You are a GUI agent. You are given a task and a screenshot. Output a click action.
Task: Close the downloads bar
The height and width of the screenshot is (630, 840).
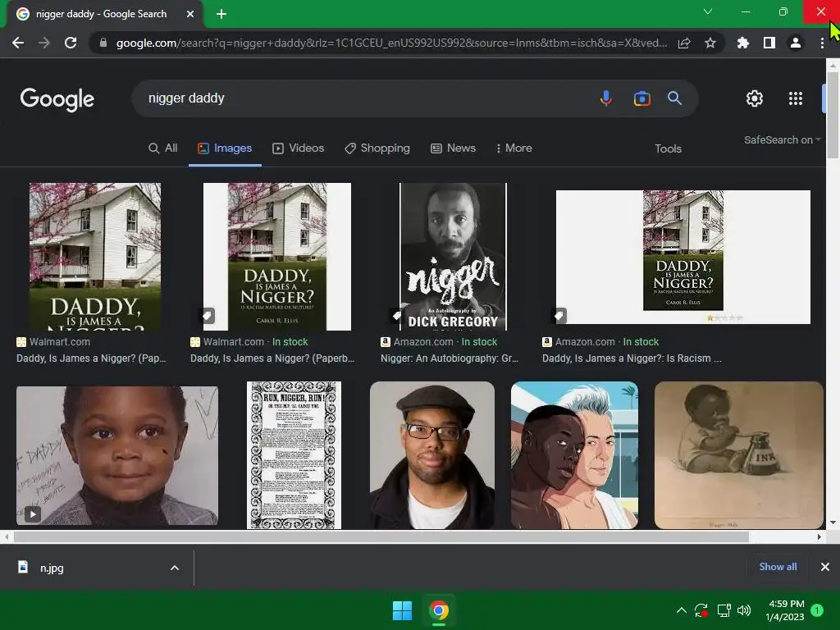825,567
